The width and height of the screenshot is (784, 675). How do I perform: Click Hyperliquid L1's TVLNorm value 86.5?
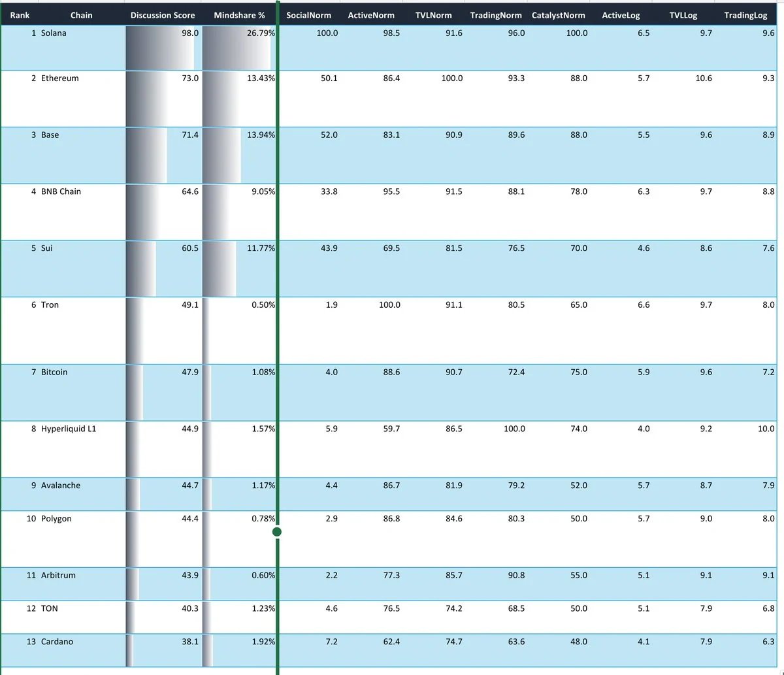pyautogui.click(x=453, y=429)
